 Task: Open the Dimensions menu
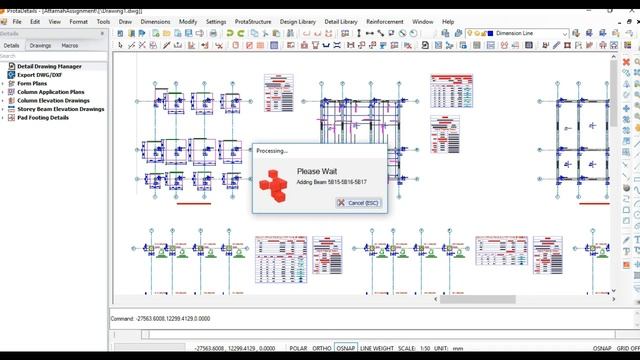155,22
